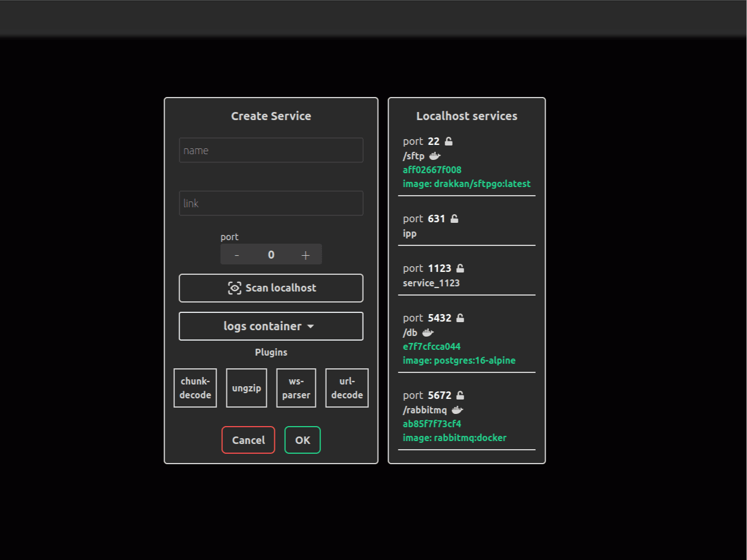
Task: Increase port value with plus button
Action: pyautogui.click(x=305, y=255)
